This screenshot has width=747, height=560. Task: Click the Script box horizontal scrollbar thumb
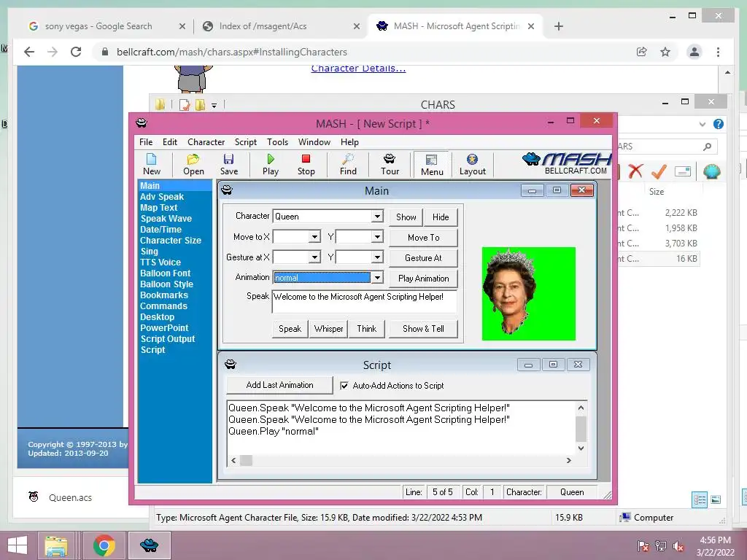click(246, 461)
